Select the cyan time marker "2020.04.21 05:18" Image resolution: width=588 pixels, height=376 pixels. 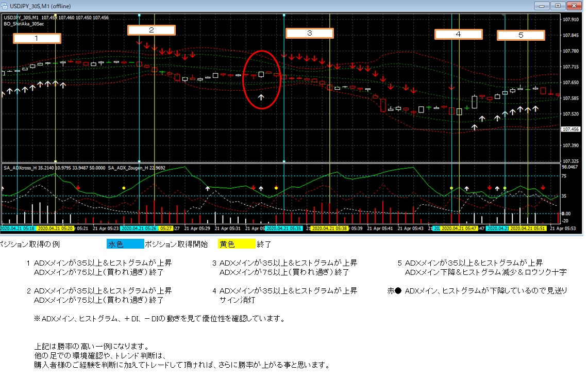(x=18, y=228)
